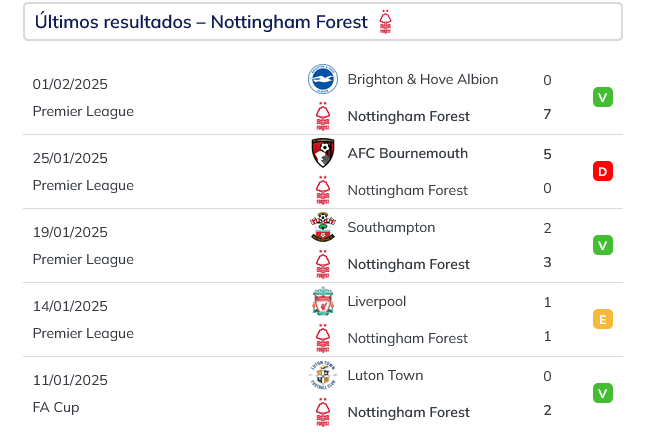Click yellow E badge for Liverpool match

pyautogui.click(x=603, y=319)
